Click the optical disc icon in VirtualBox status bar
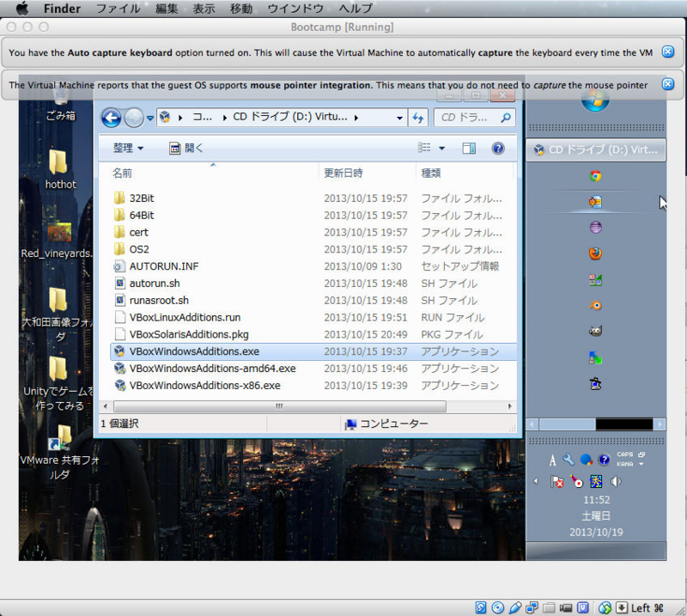Screen dimensions: 687x616 tap(498, 607)
